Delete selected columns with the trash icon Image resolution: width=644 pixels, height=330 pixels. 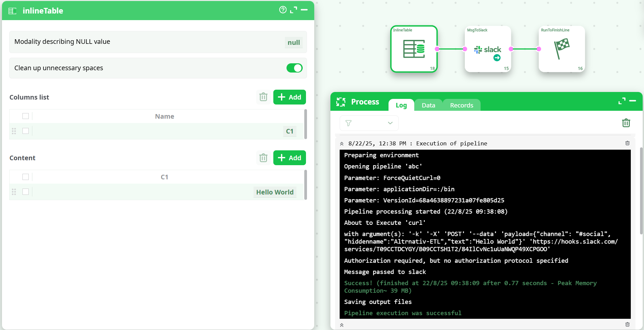coord(263,97)
